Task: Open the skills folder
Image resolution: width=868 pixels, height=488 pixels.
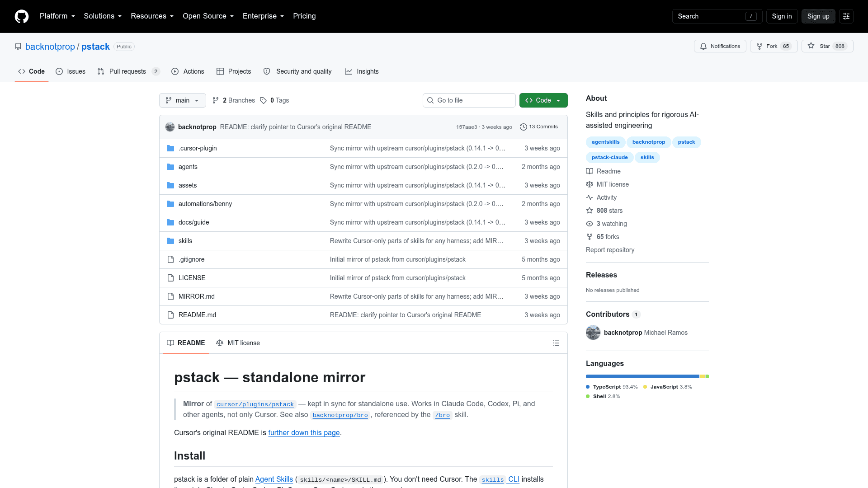Action: (185, 241)
